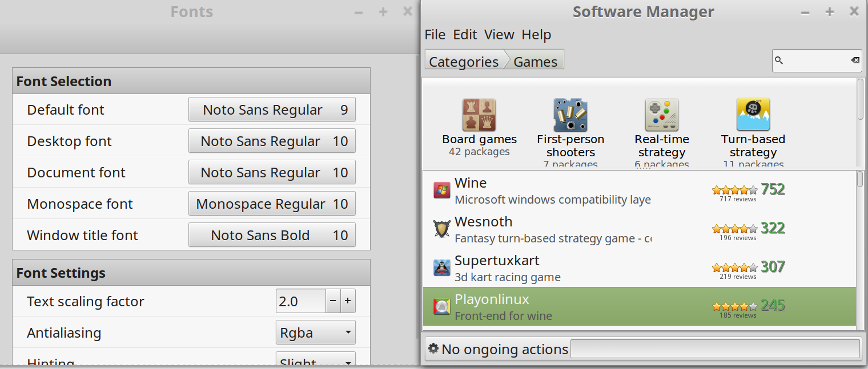Image resolution: width=868 pixels, height=369 pixels.
Task: Decrease text scaling factor with minus
Action: pos(333,301)
